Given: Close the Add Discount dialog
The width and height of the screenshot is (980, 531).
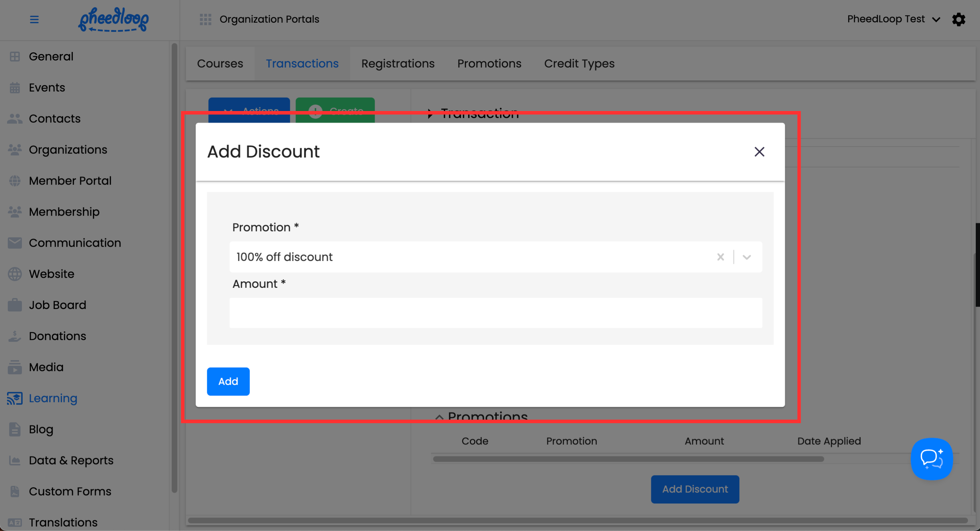Looking at the screenshot, I should click(759, 152).
